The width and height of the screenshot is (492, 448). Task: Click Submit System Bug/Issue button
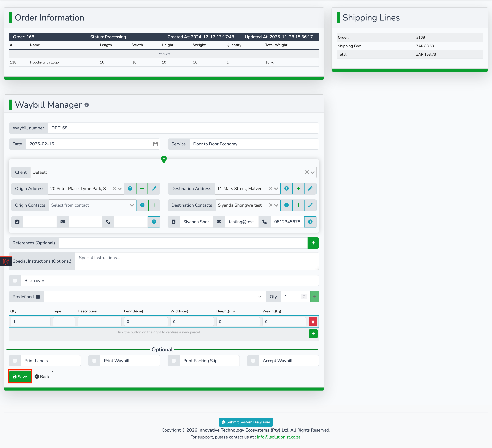pyautogui.click(x=246, y=422)
